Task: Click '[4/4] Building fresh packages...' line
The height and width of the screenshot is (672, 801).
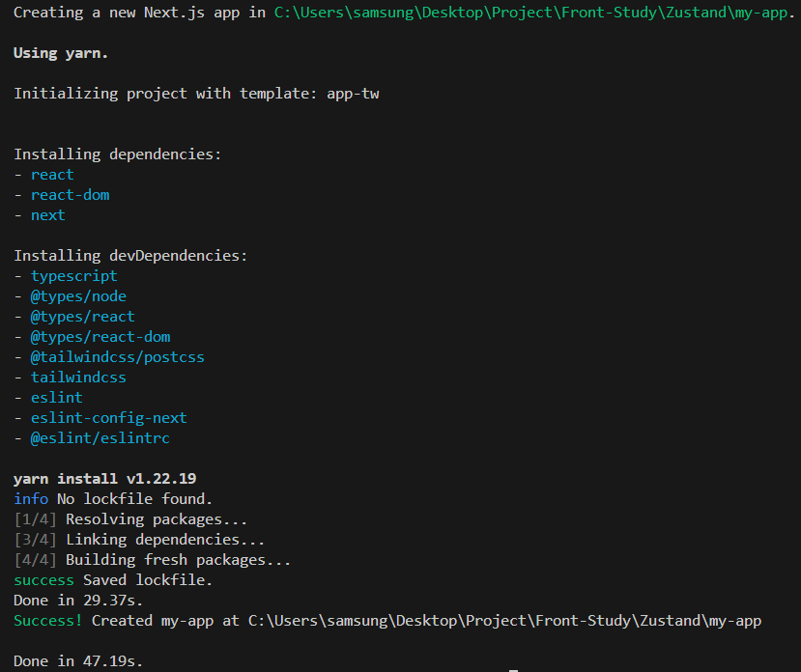Action: [153, 560]
